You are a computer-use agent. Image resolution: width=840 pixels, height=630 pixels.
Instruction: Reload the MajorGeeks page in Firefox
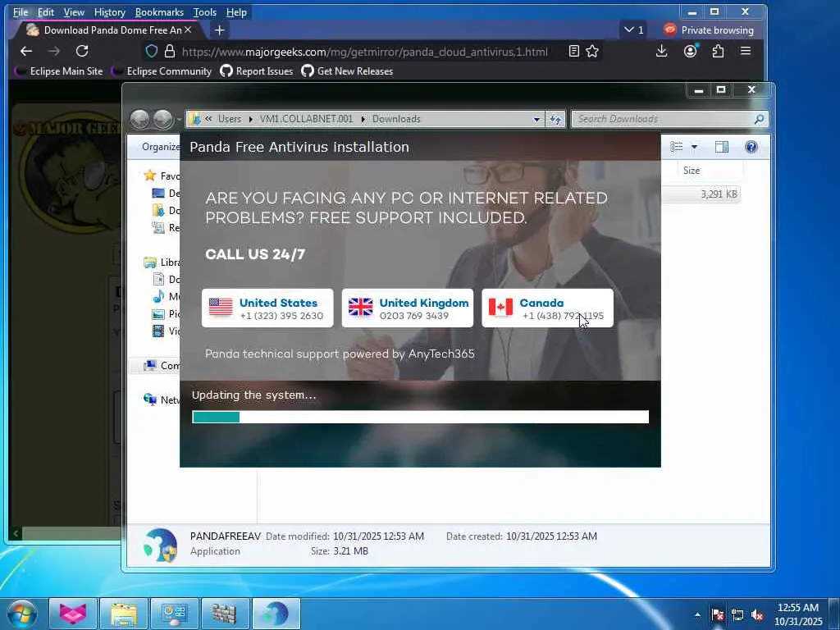point(82,51)
